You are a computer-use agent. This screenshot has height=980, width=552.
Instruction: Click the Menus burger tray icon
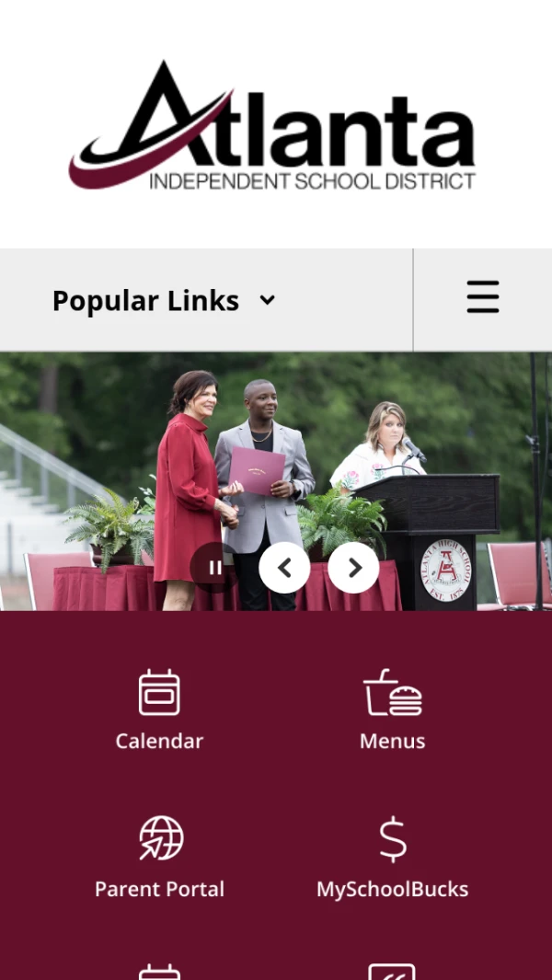[393, 693]
